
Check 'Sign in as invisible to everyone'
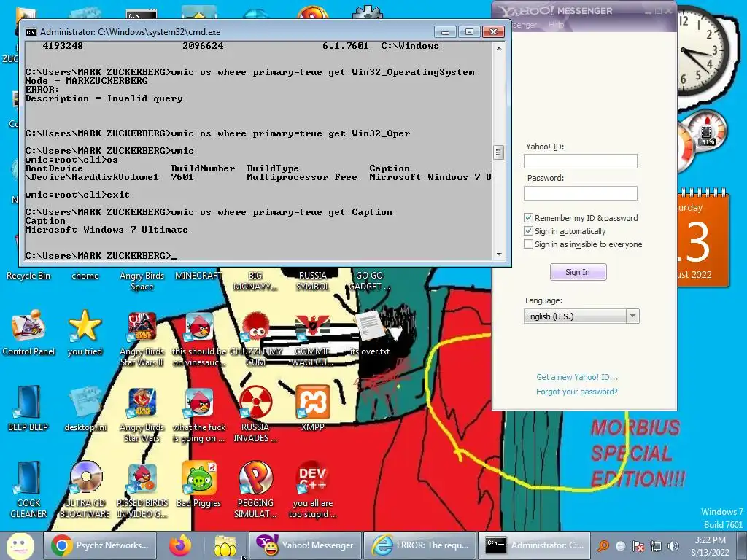click(x=528, y=244)
